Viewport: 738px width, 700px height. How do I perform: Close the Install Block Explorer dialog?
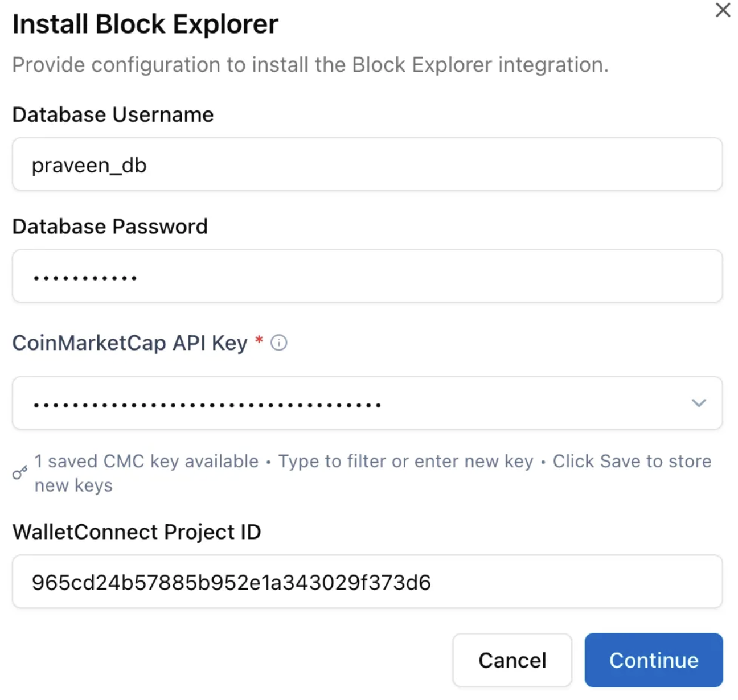[723, 10]
